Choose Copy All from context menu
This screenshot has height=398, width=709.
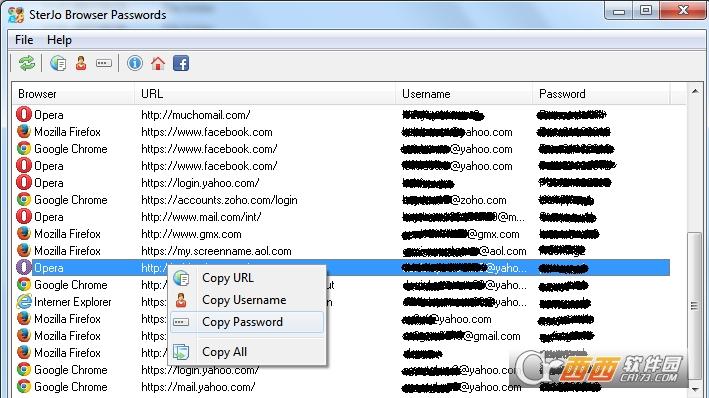[247, 352]
